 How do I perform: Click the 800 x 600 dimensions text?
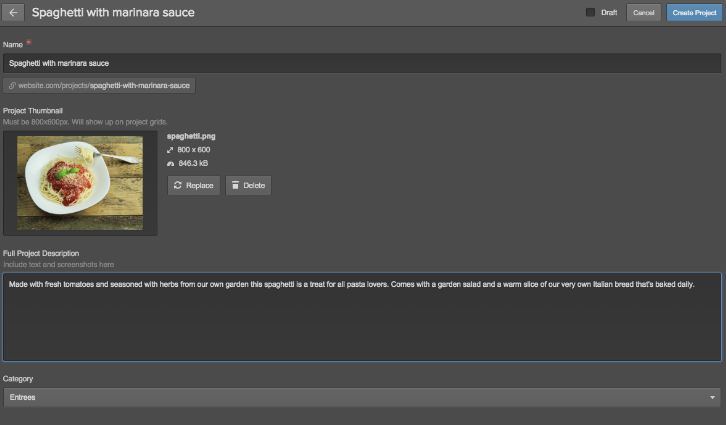[x=194, y=150]
